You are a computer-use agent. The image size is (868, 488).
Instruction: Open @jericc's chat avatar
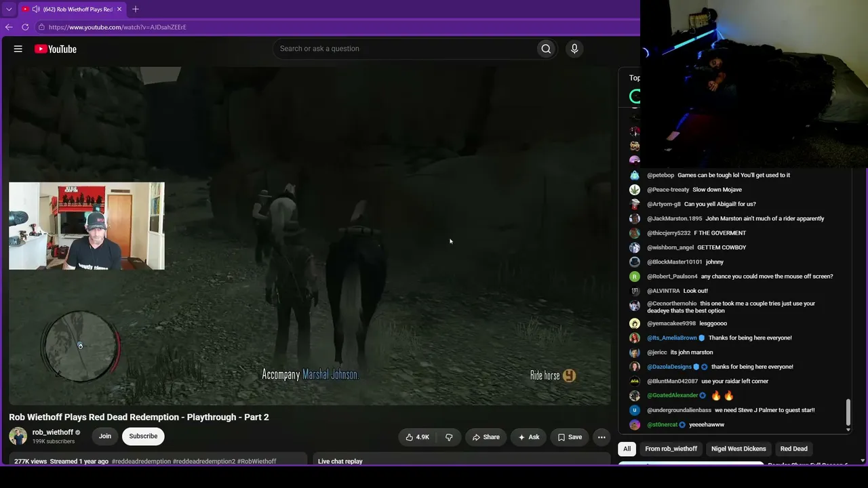(x=635, y=352)
